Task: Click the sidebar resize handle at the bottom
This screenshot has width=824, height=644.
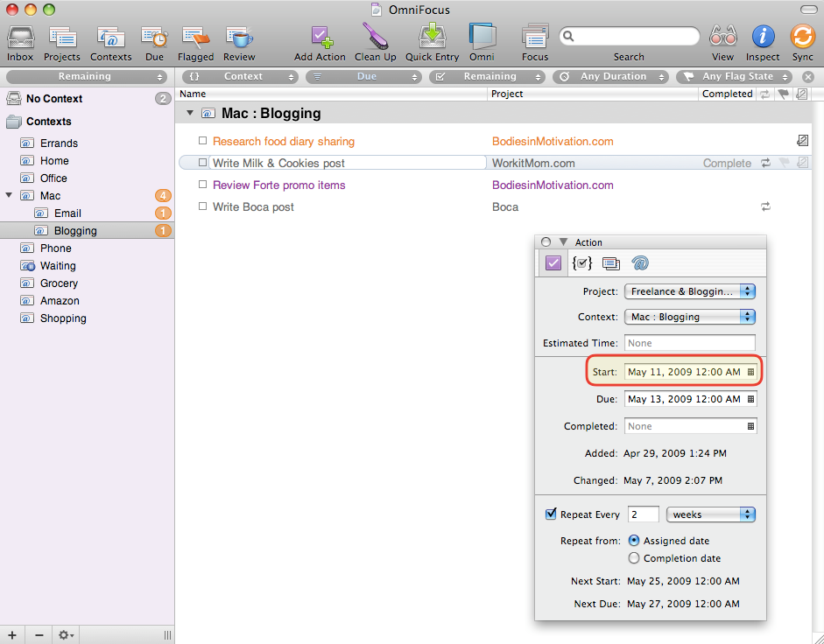Action: (x=167, y=635)
